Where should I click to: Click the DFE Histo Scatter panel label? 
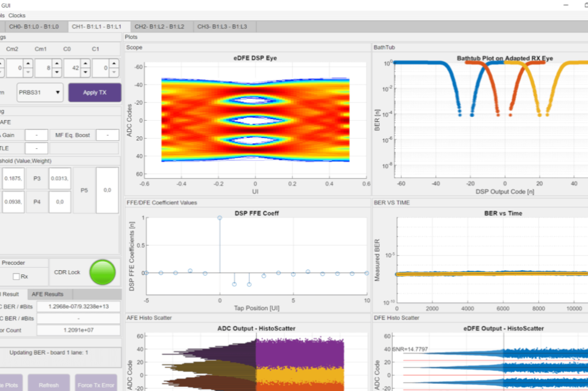396,318
